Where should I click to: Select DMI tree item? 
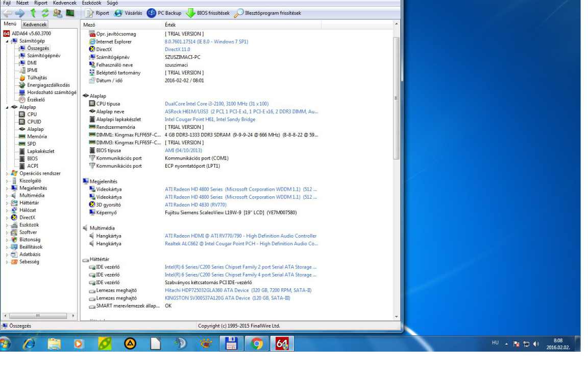(32, 63)
